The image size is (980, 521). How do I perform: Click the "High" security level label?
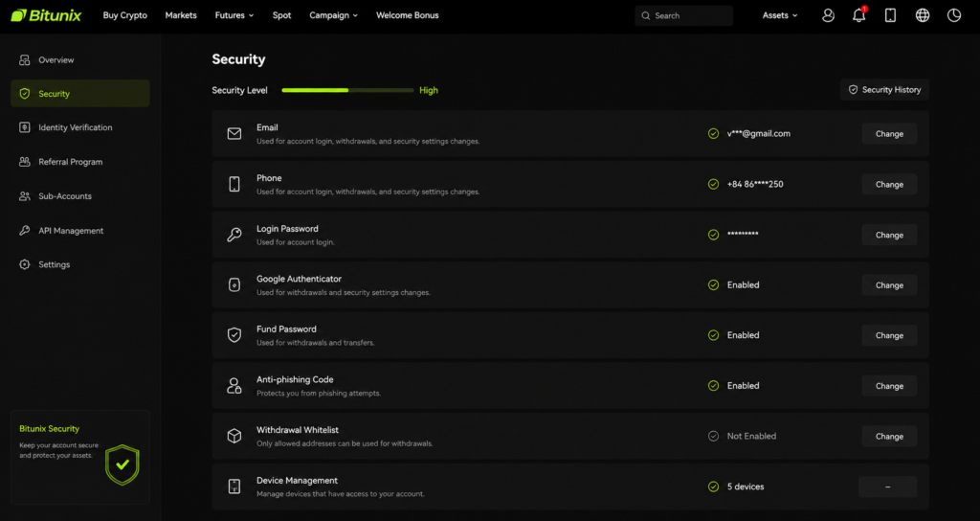(429, 90)
